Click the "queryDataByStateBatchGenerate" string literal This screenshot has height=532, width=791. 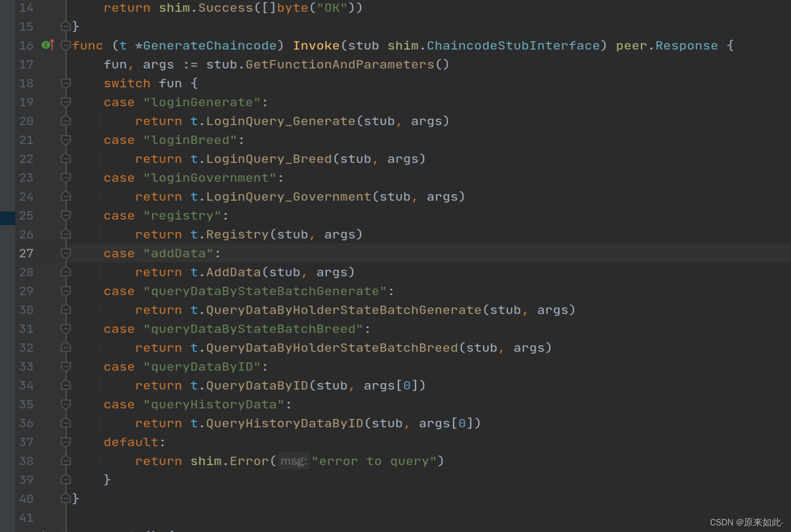pyautogui.click(x=265, y=291)
